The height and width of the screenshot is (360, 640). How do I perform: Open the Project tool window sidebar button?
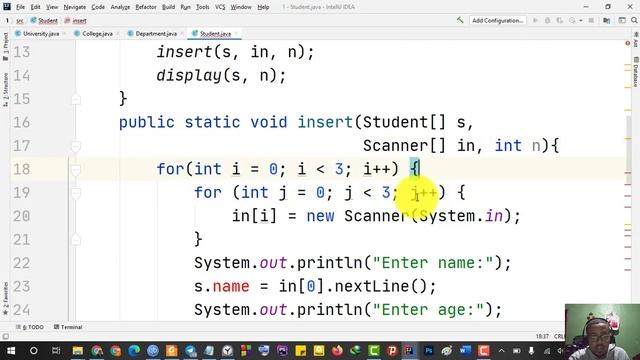[5, 47]
